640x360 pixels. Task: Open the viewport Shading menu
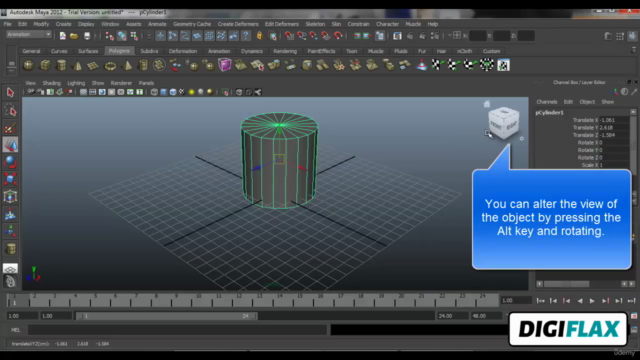click(x=51, y=83)
